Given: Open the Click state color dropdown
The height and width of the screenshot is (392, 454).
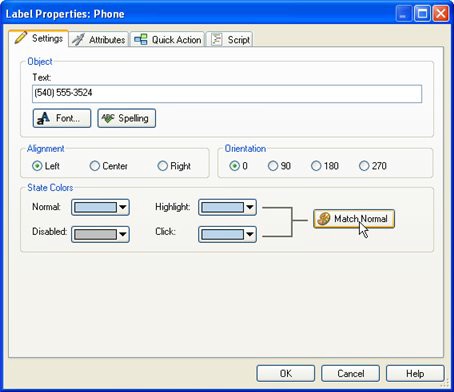Looking at the screenshot, I should pyautogui.click(x=250, y=234).
